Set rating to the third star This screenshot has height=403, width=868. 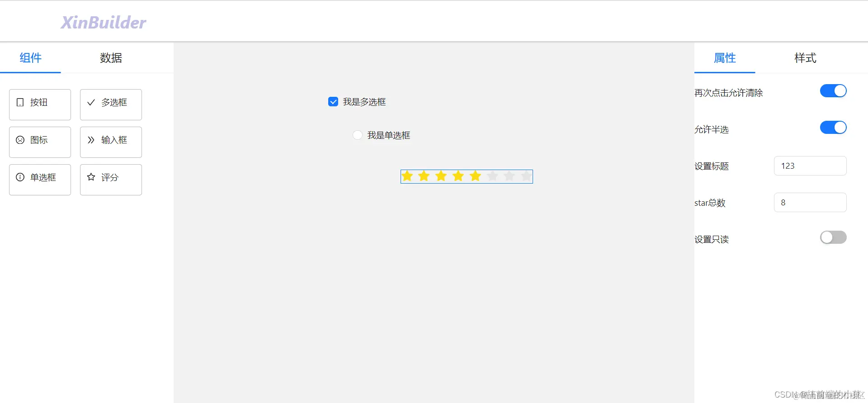click(441, 176)
